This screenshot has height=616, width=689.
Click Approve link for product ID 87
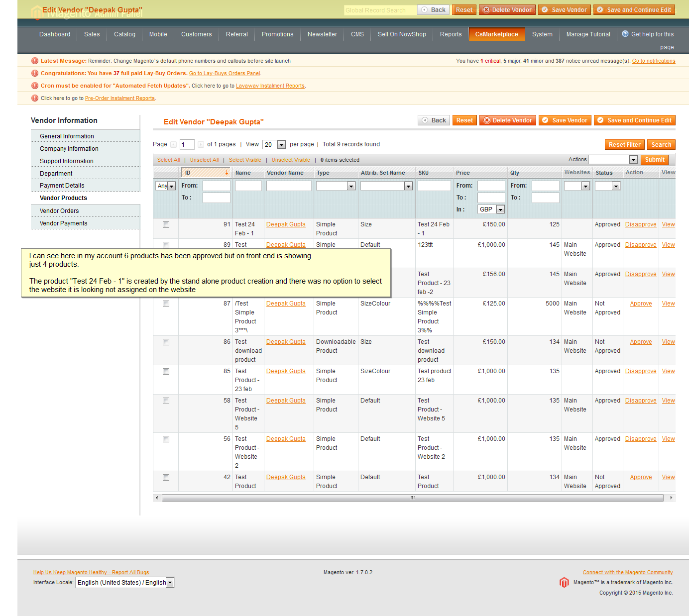tap(641, 304)
